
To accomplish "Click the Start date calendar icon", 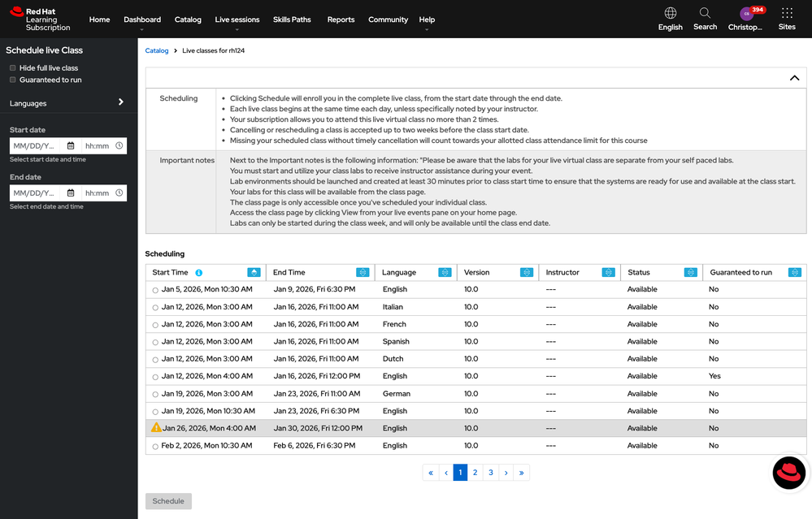I will coord(71,146).
